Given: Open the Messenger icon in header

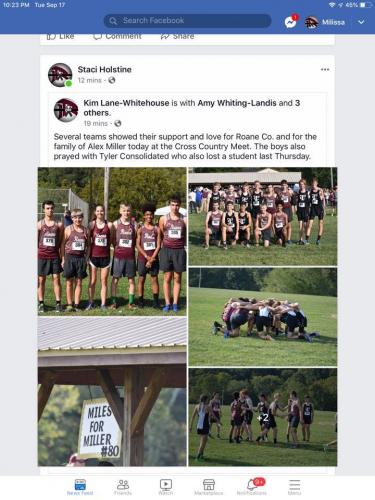Looking at the screenshot, I should (290, 22).
